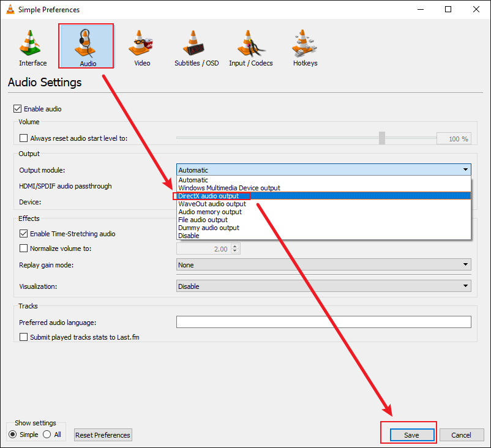
Task: Open the Interface settings page
Action: click(32, 46)
